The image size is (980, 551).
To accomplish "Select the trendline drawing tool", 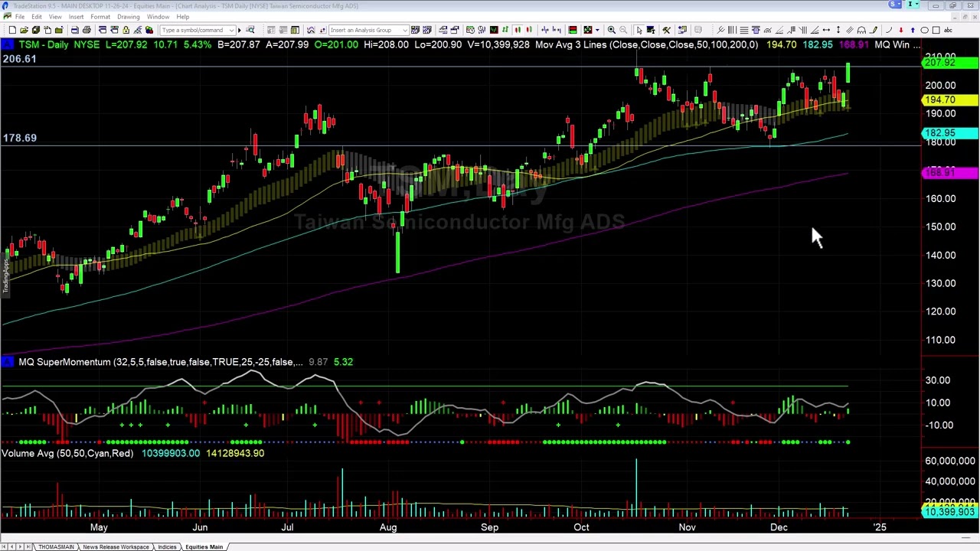I will (779, 30).
